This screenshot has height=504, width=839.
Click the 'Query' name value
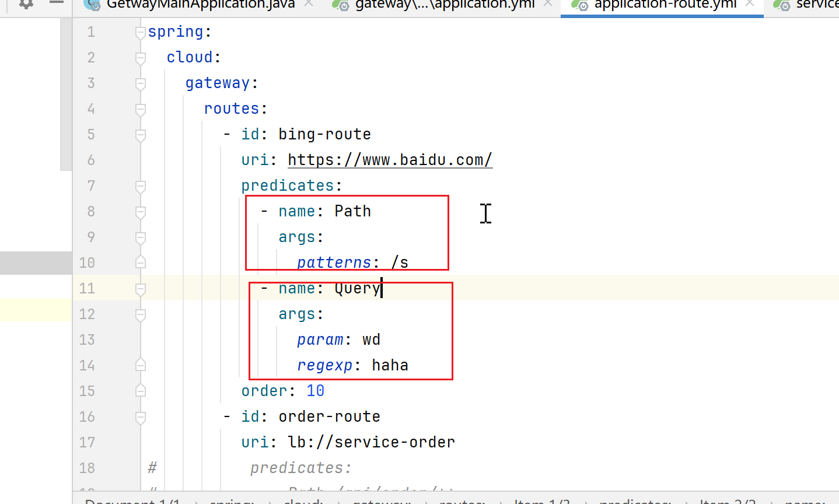click(x=358, y=289)
